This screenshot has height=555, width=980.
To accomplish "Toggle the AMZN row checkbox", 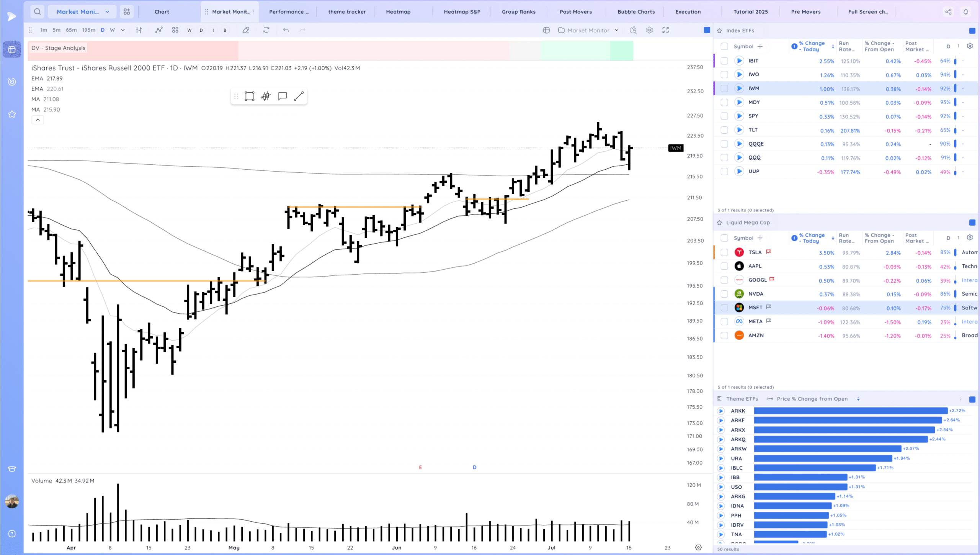I will (x=724, y=336).
